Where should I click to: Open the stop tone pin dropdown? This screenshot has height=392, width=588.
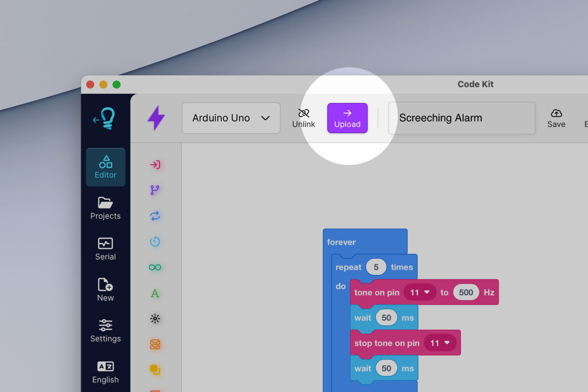(440, 343)
